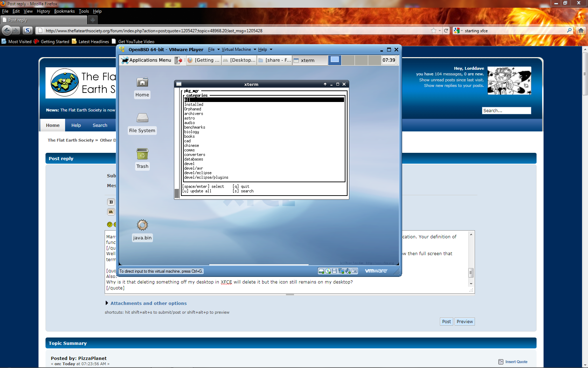588x368 pixels.
Task: Click the XFCE logout icon in the panel
Action: [178, 60]
